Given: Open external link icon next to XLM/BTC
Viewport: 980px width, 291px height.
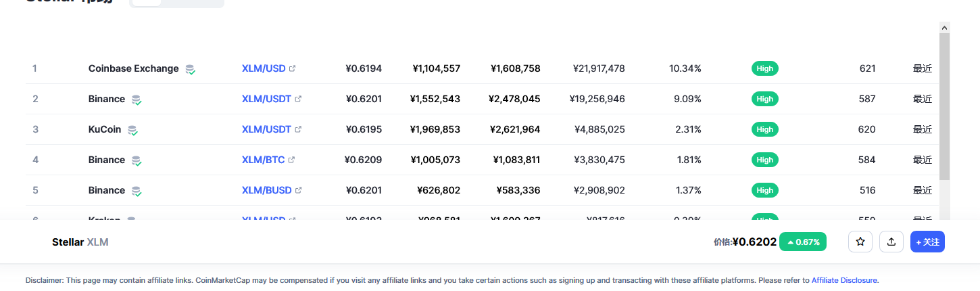Looking at the screenshot, I should (291, 160).
